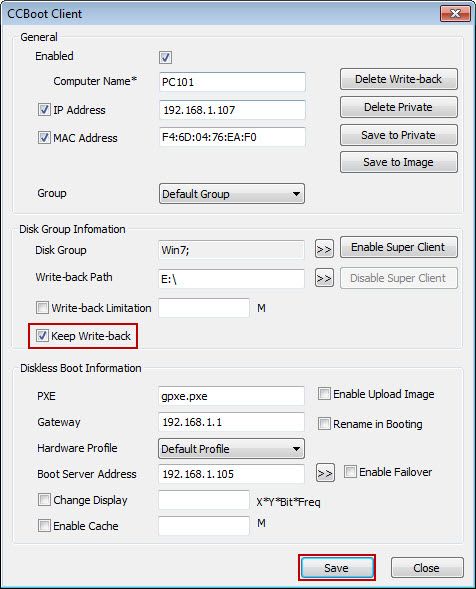Expand the Hardware Profile dropdown
Viewport: 476px width, 589px height.
pos(231,449)
